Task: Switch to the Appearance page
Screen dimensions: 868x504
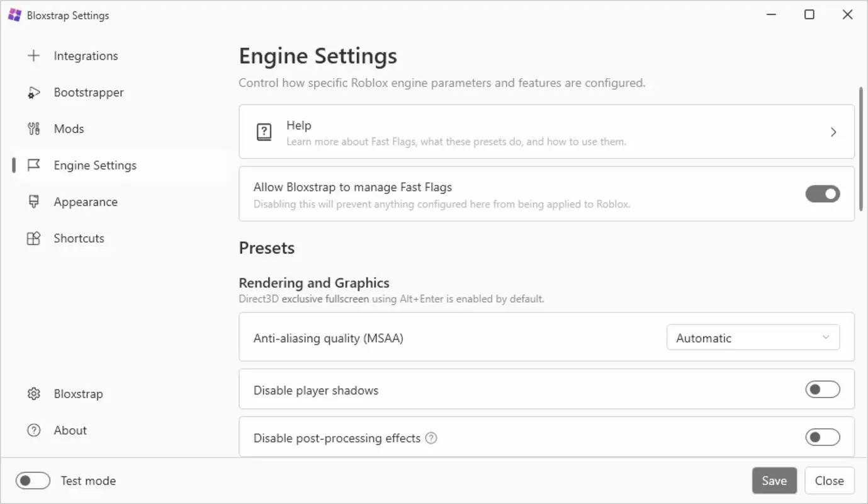Action: [x=86, y=202]
